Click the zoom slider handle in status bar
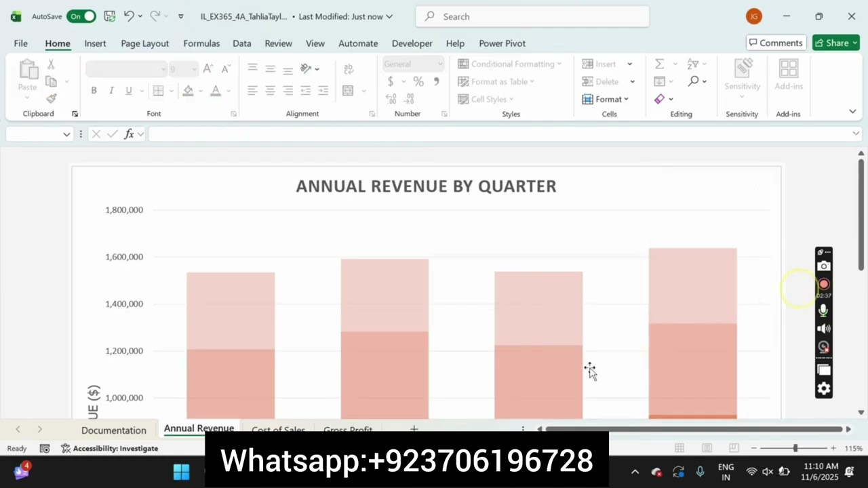Image resolution: width=868 pixels, height=488 pixels. click(795, 448)
